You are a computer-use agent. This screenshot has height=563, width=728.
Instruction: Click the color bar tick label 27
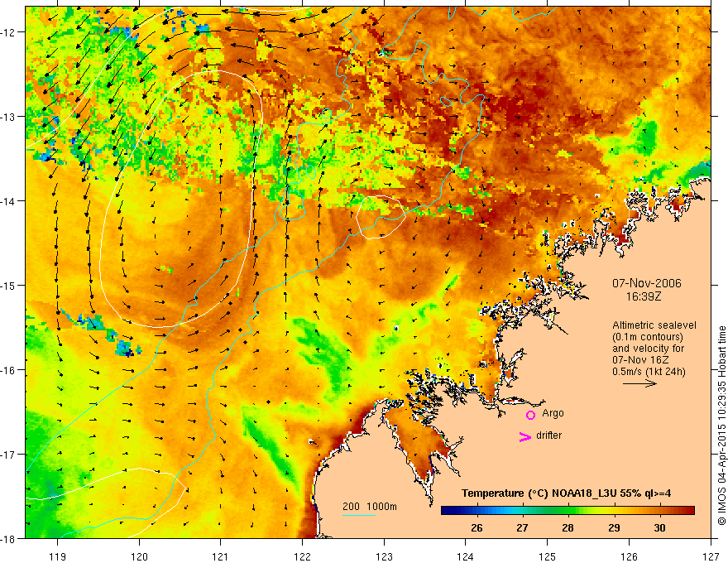click(522, 527)
